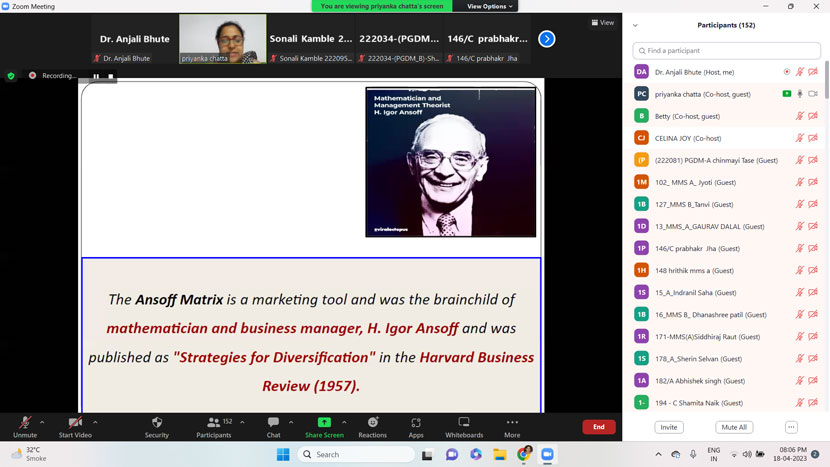Open Chrome from the taskbar

(524, 454)
